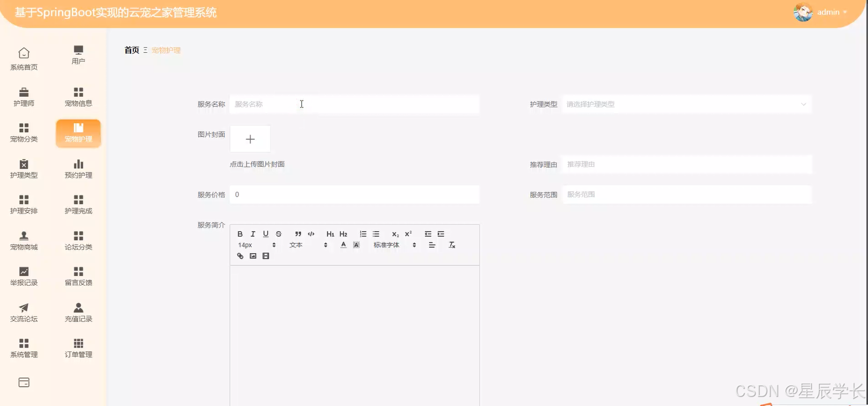The image size is (868, 406).
Task: Toggle bold formatting in the editor
Action: (240, 234)
